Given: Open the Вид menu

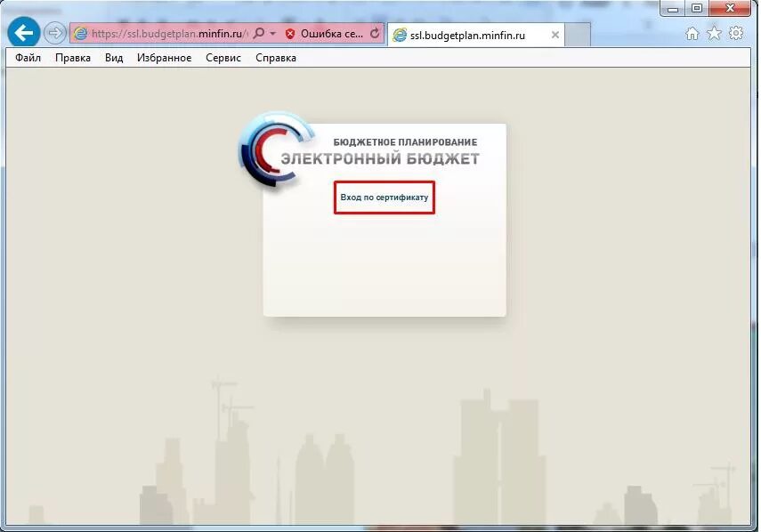Looking at the screenshot, I should point(114,58).
